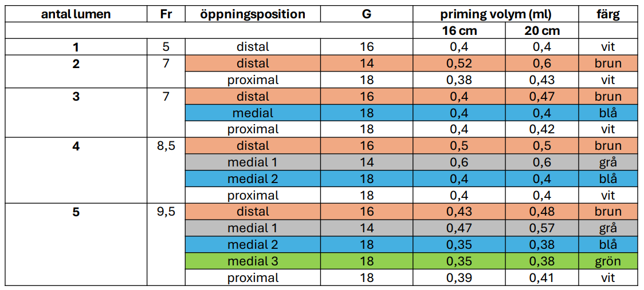Select the "0,39" priming volume cell
Screen dimensions: 644x290
click(x=458, y=278)
